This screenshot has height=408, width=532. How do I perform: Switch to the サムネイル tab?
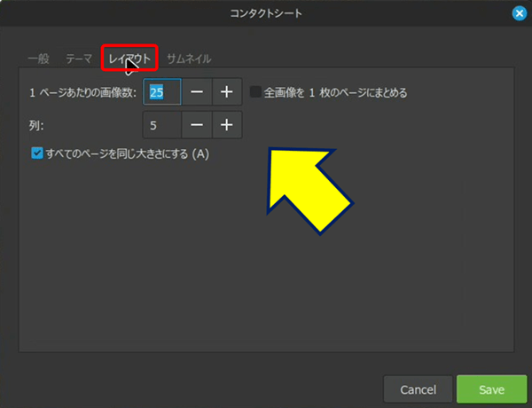coord(189,59)
